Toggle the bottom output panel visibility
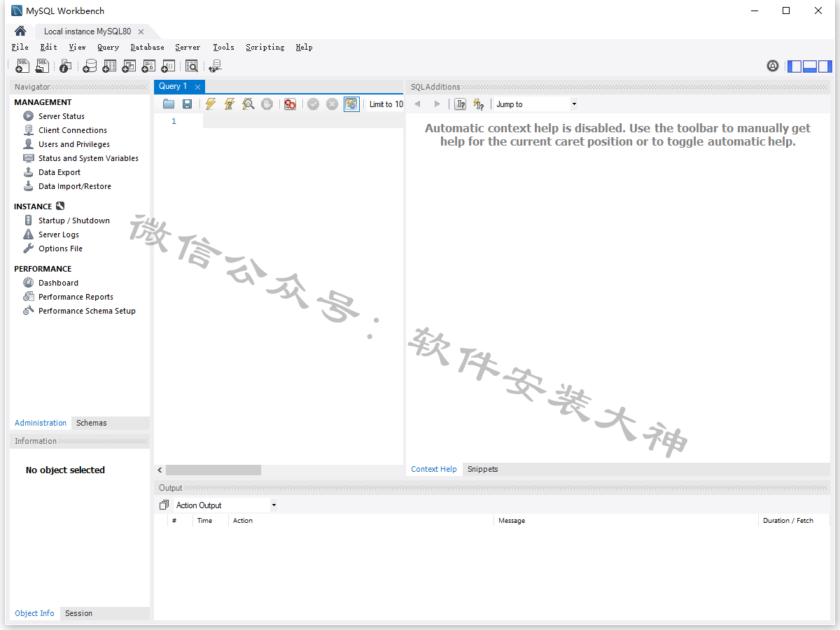840x630 pixels. point(810,66)
